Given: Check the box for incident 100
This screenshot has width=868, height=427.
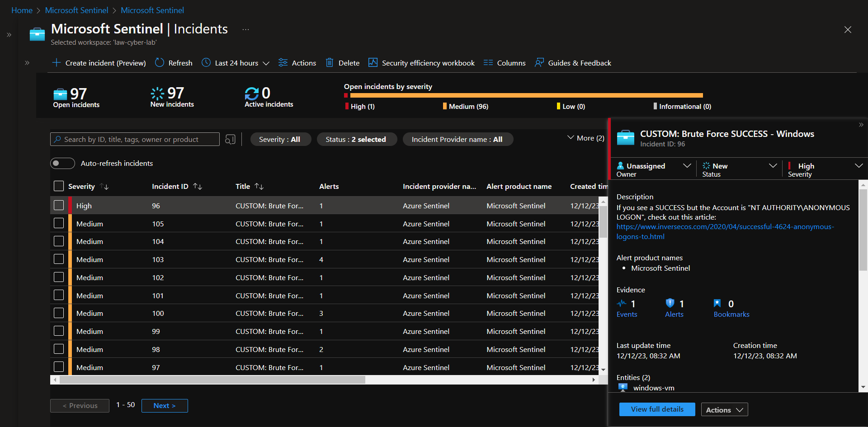Looking at the screenshot, I should pos(59,313).
